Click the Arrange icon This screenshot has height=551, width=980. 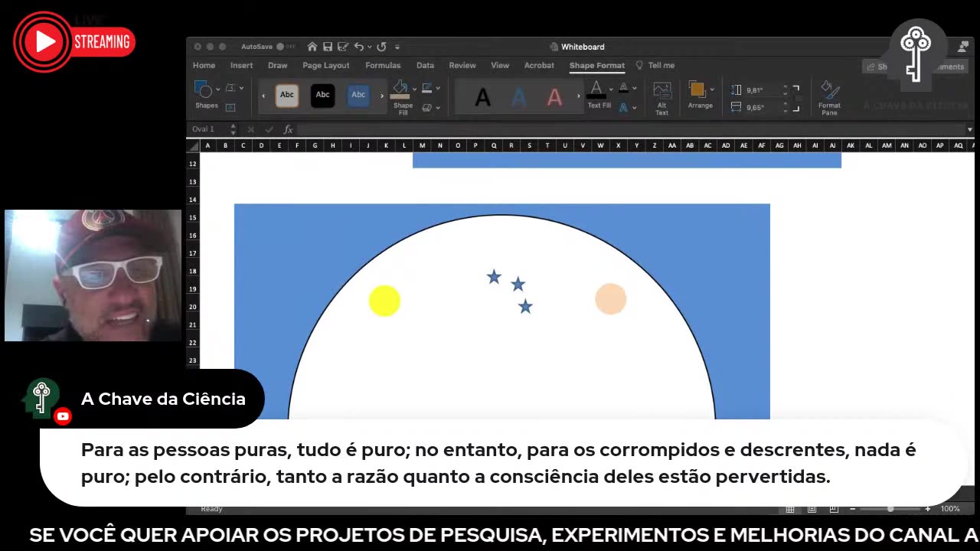(x=697, y=90)
